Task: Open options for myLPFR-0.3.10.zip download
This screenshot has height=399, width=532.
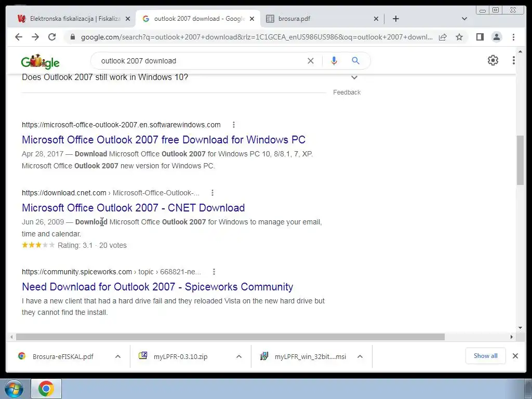Action: click(x=239, y=356)
